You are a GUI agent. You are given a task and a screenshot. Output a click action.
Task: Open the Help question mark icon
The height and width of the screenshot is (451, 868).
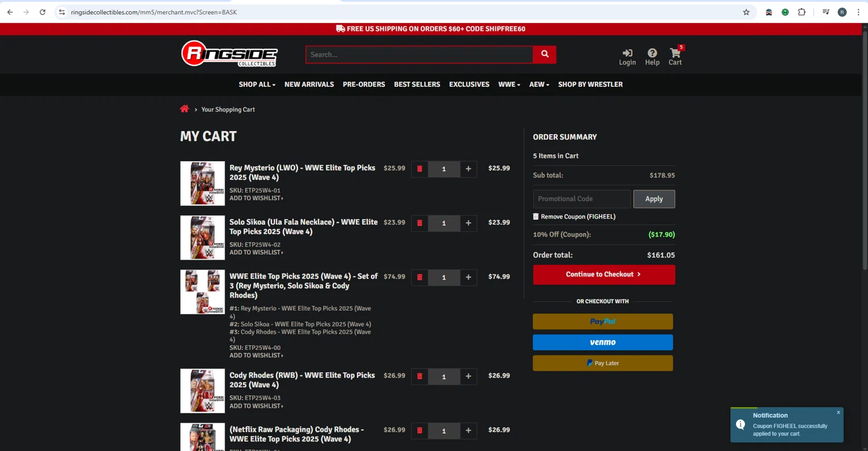tap(652, 57)
